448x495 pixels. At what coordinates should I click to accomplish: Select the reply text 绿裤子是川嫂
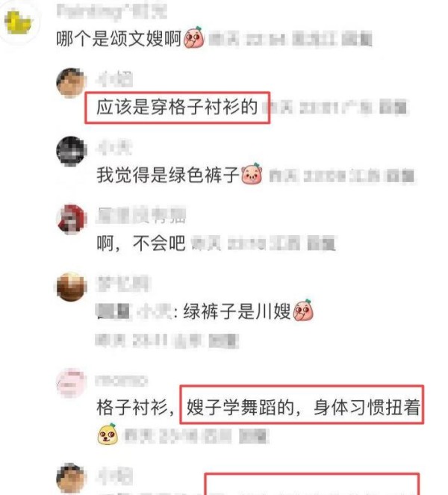[x=237, y=311]
